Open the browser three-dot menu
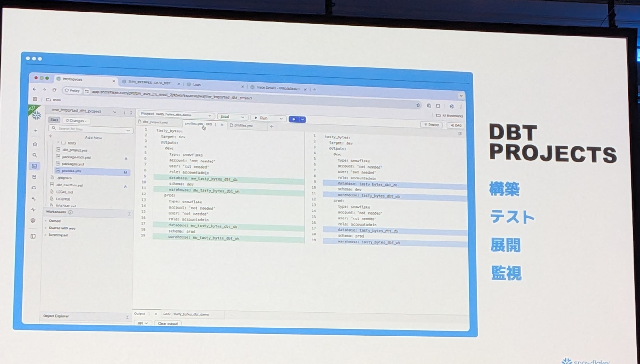The width and height of the screenshot is (640, 364). [461, 107]
